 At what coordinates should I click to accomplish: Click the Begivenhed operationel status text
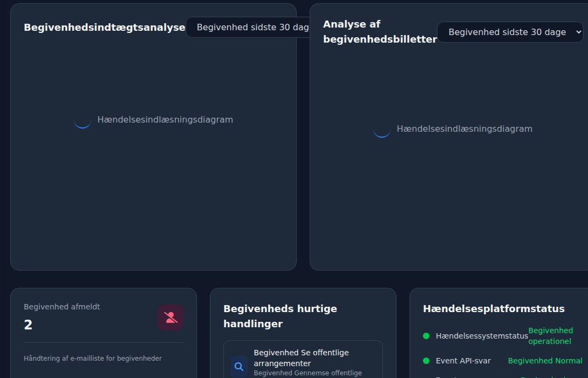coord(550,336)
